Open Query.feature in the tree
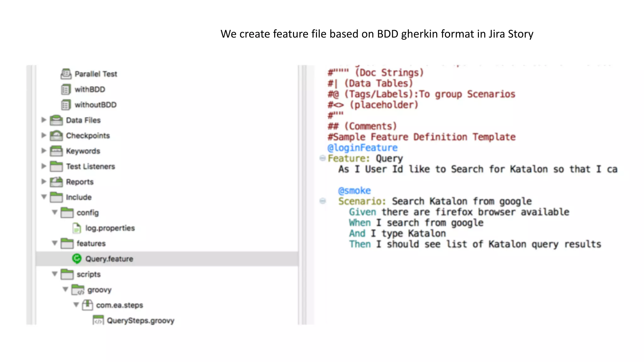Image resolution: width=644 pixels, height=362 pixels. coord(109,259)
